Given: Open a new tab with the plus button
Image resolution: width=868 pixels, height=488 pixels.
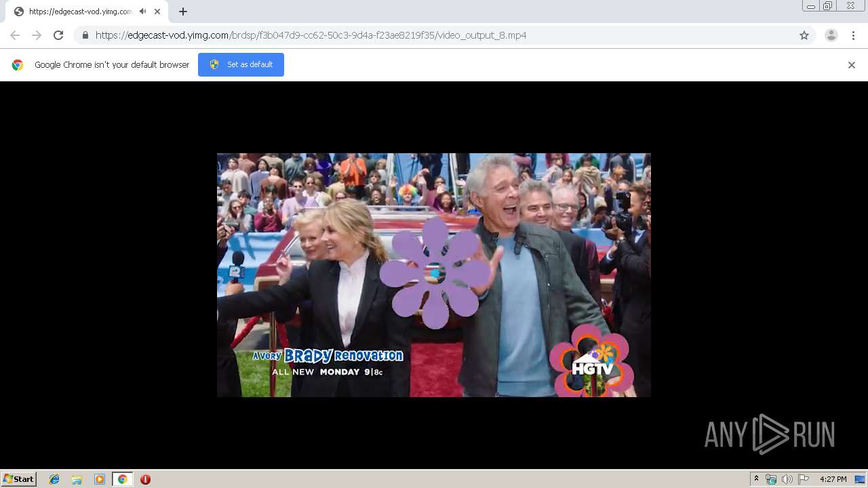Looking at the screenshot, I should 183,12.
